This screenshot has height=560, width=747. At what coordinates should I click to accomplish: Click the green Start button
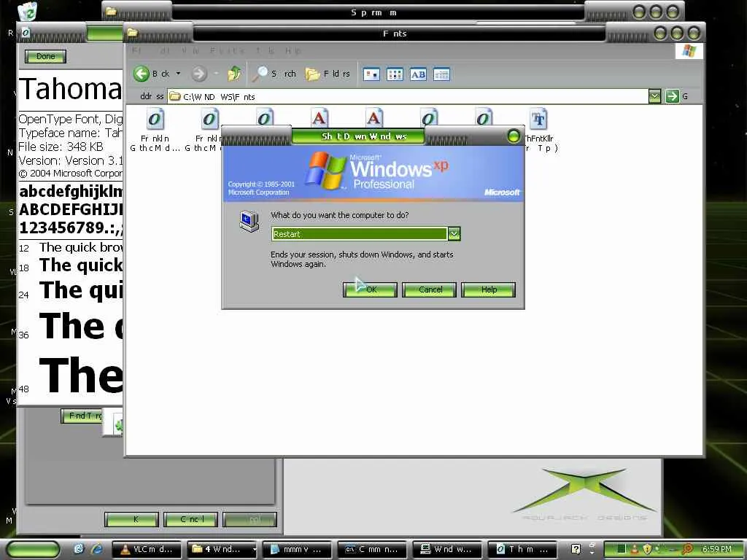[x=34, y=549]
